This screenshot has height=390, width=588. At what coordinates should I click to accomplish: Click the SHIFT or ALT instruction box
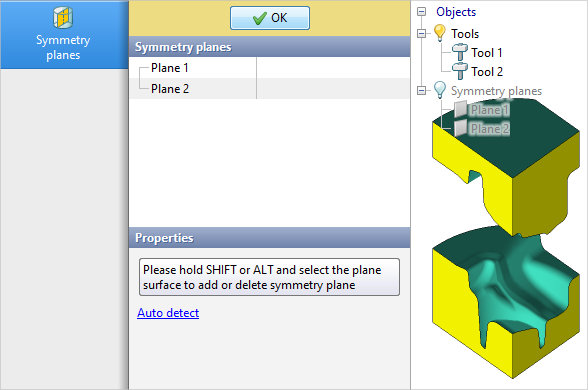[x=269, y=277]
